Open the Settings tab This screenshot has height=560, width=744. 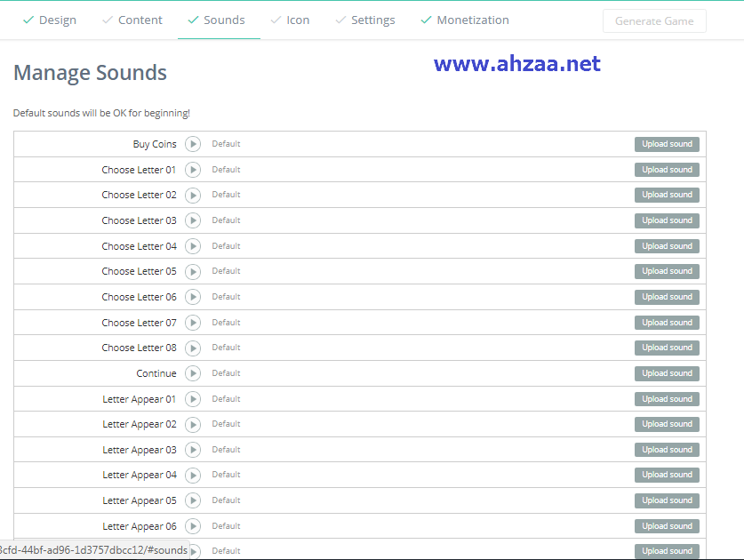pyautogui.click(x=365, y=20)
